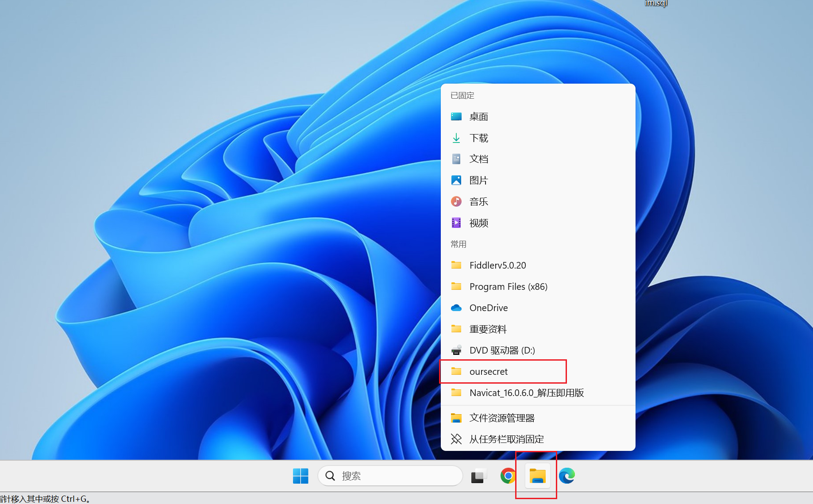This screenshot has width=813, height=504.
Task: Open the 图片 pictures folder
Action: pyautogui.click(x=478, y=181)
